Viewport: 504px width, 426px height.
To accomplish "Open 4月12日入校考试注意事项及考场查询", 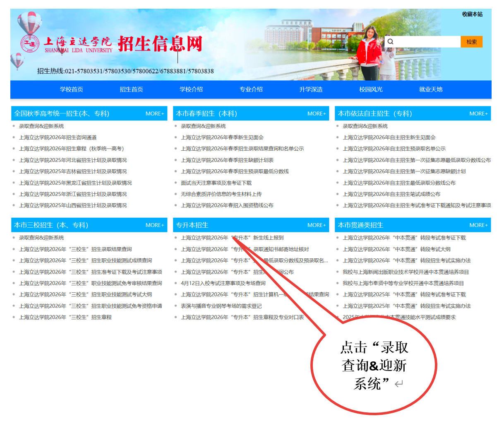I will [223, 283].
